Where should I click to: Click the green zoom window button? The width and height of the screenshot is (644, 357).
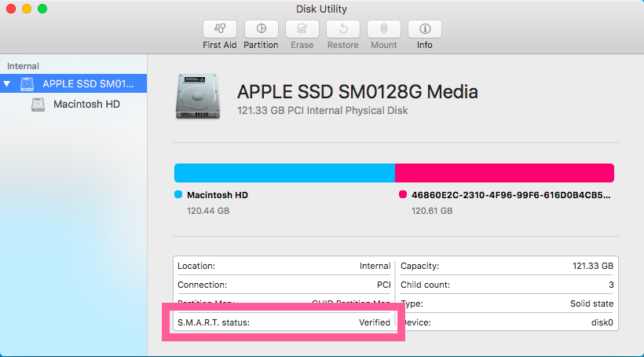click(x=42, y=9)
